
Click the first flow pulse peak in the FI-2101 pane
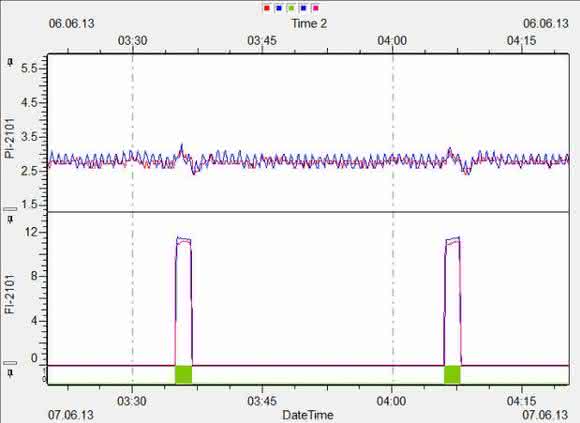pos(183,240)
